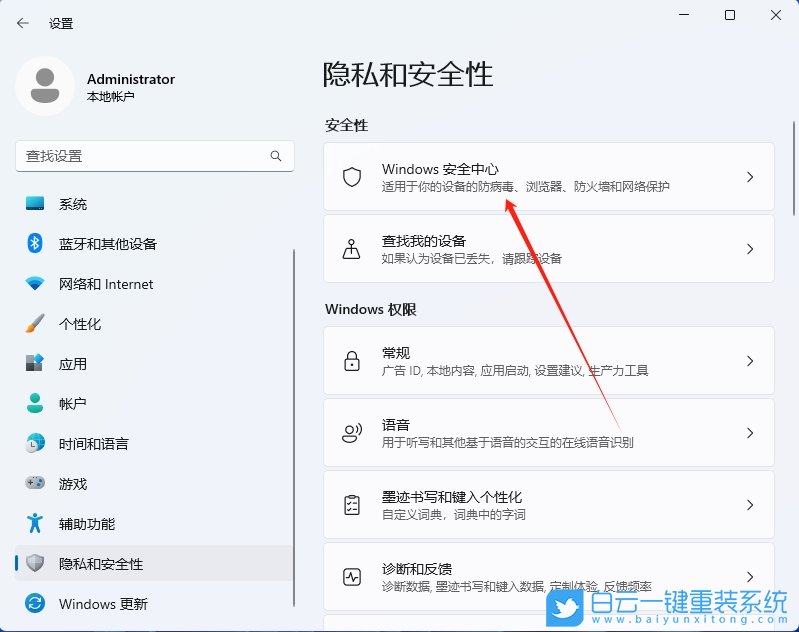Open 查找我的设备 settings
Viewport: 799px width, 632px height.
tap(549, 249)
